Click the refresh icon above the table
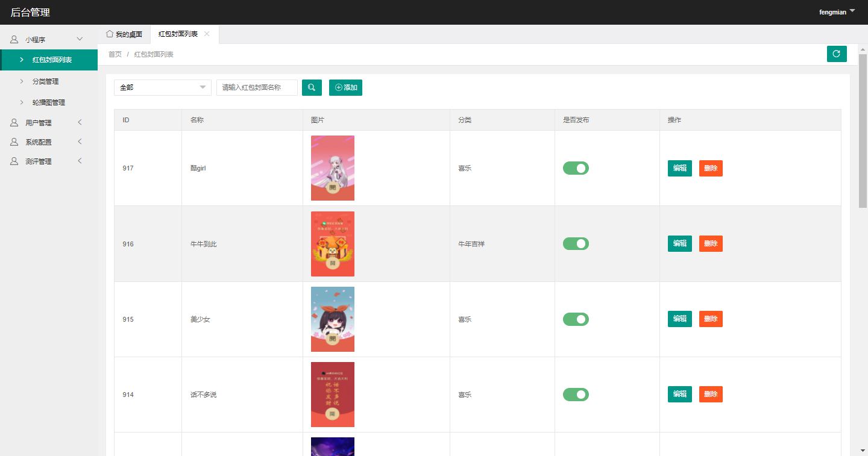The width and height of the screenshot is (868, 456). click(836, 54)
